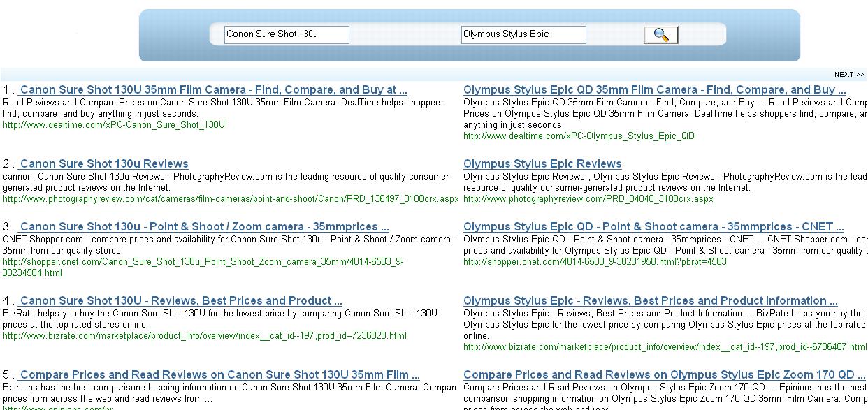Visit the dealtime.com Canon_Sure_Shot_130U URL

tap(114, 125)
